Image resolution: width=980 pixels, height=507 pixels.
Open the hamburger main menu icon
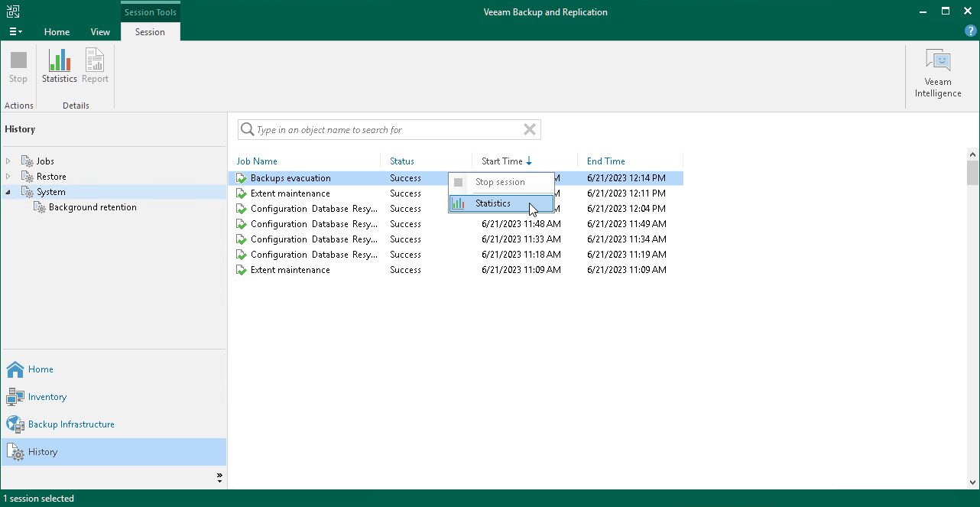click(x=15, y=31)
